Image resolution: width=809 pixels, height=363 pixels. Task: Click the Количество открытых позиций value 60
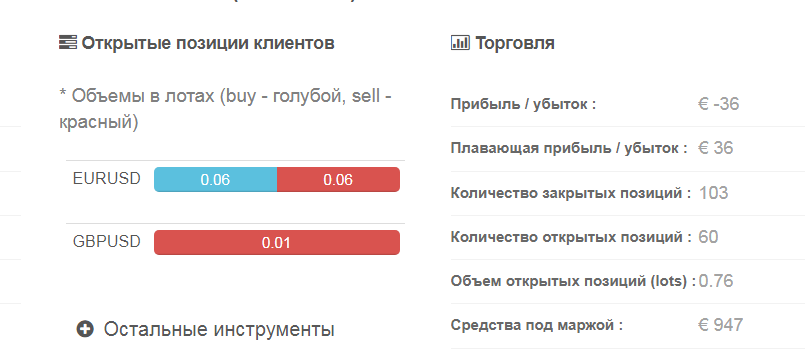[x=708, y=237]
